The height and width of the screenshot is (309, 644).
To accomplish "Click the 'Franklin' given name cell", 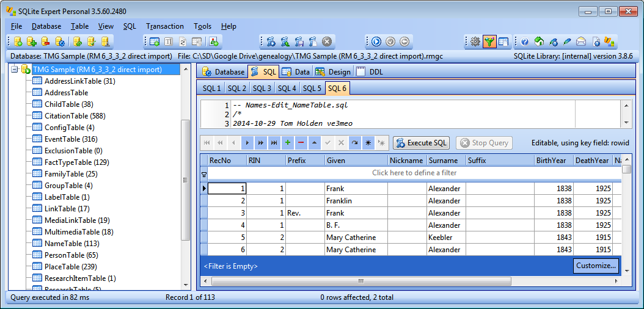I will 356,201.
